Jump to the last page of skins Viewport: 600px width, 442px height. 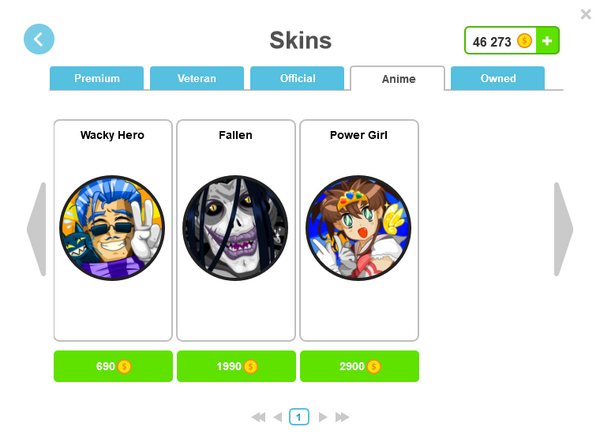342,417
